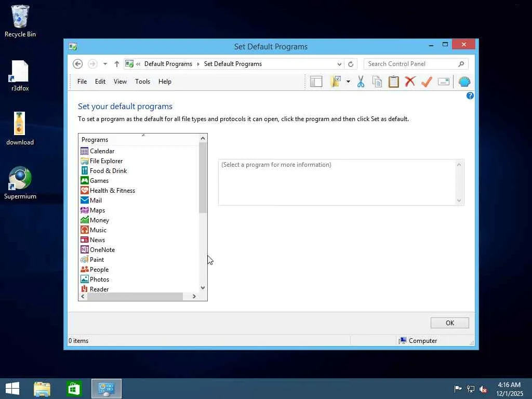Click the programs list horizontal scrollbar thumb
This screenshot has height=399, width=532.
135,296
